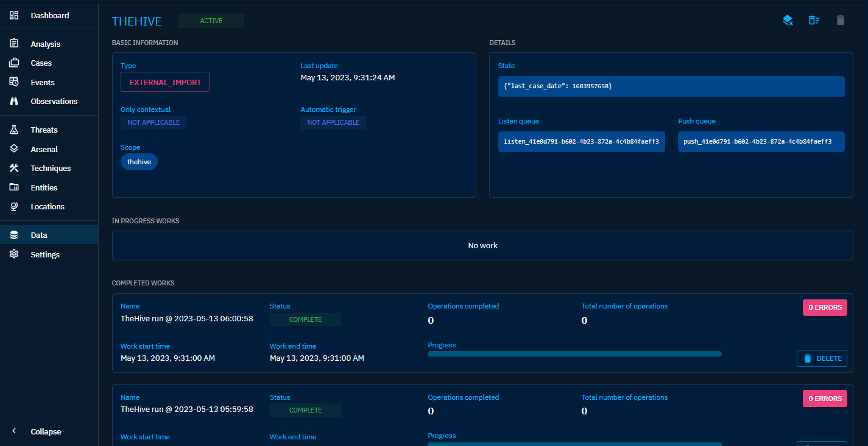Click the Locations globe icon
The image size is (868, 446).
[14, 206]
